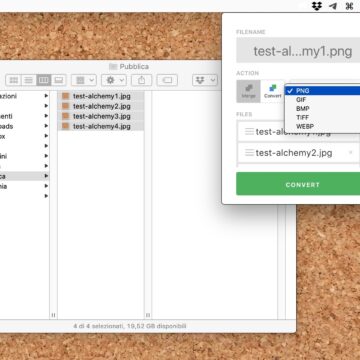Switch Finder to list view
The width and height of the screenshot is (360, 360).
pos(29,80)
